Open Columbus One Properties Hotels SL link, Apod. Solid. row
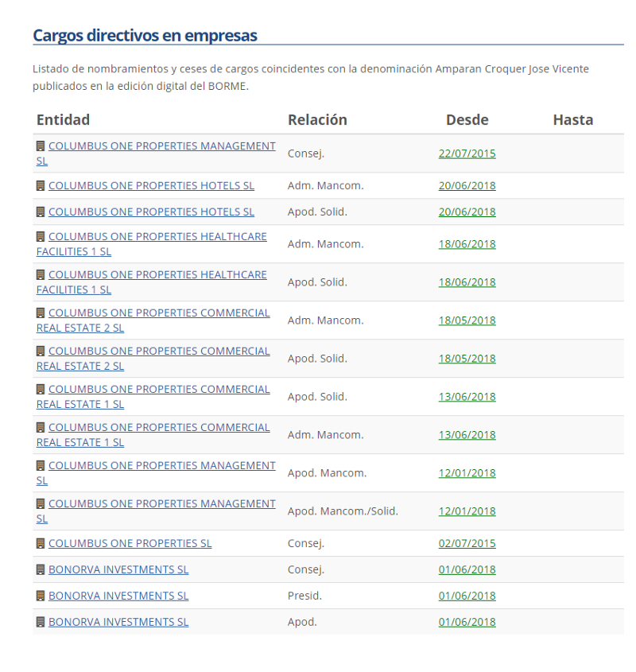 coord(151,212)
